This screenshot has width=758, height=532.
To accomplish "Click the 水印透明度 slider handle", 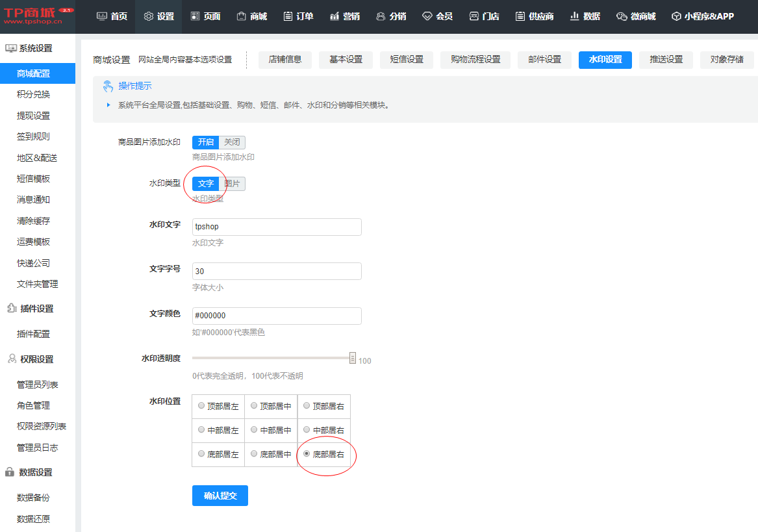I will (x=353, y=358).
